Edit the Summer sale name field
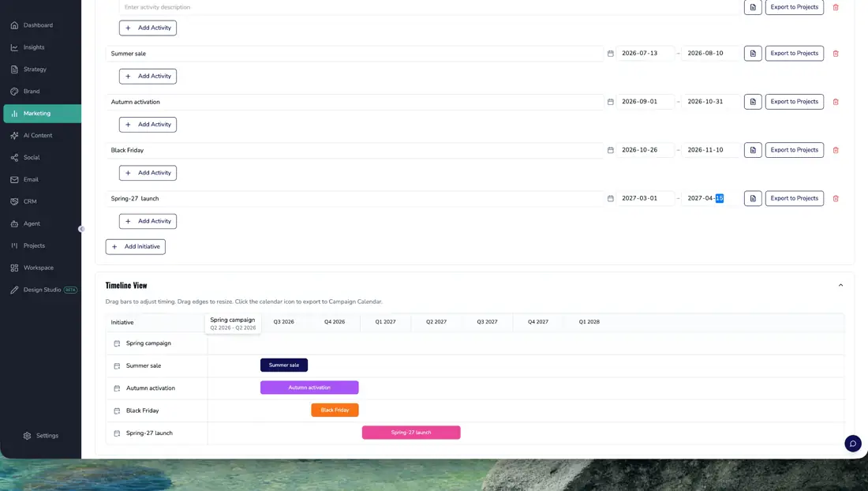Screen dimensions: 868x491 pyautogui.click(x=354, y=54)
